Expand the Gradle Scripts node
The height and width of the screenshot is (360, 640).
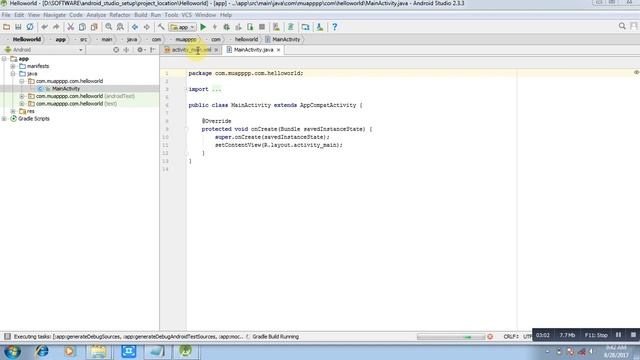tap(4, 119)
